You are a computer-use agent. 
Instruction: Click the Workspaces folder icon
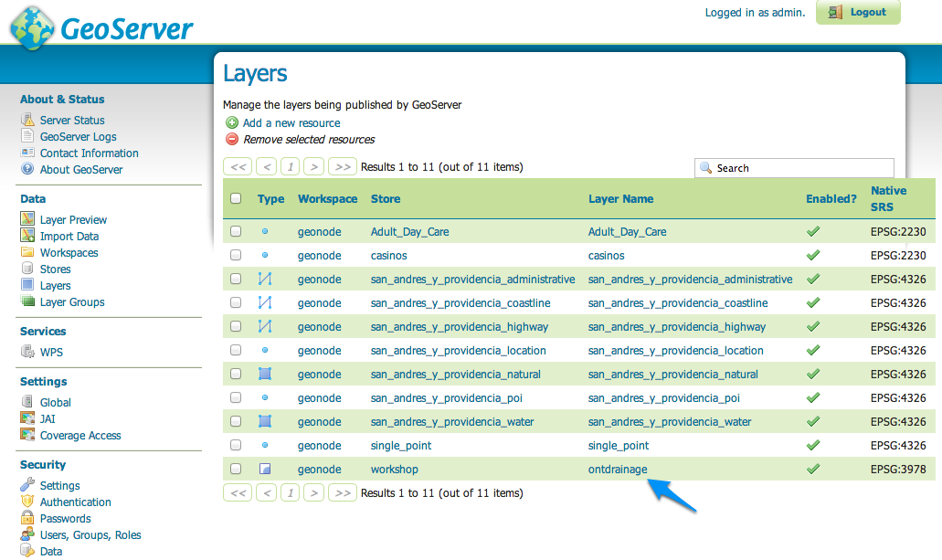click(27, 252)
